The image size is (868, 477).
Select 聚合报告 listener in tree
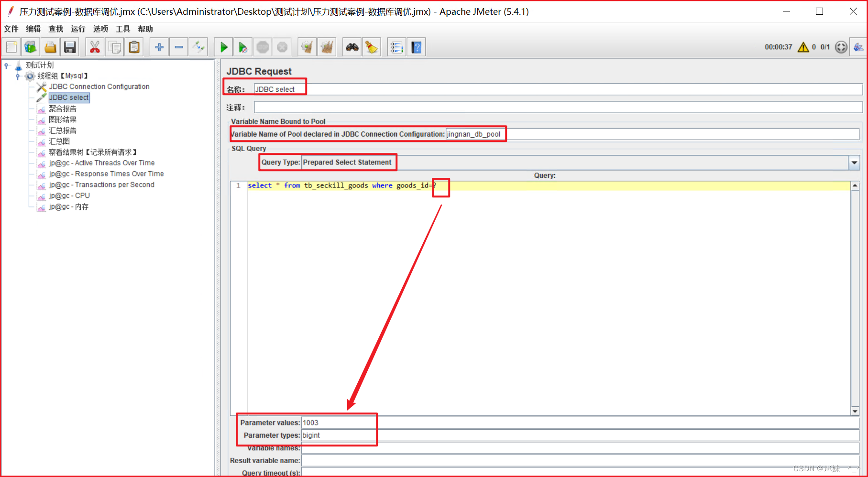63,108
